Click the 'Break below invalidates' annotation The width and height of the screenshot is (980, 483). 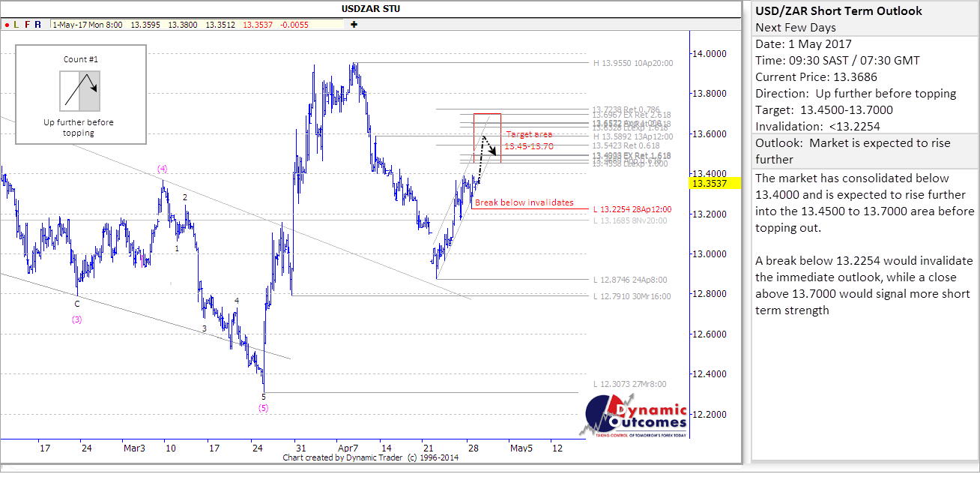[x=524, y=202]
